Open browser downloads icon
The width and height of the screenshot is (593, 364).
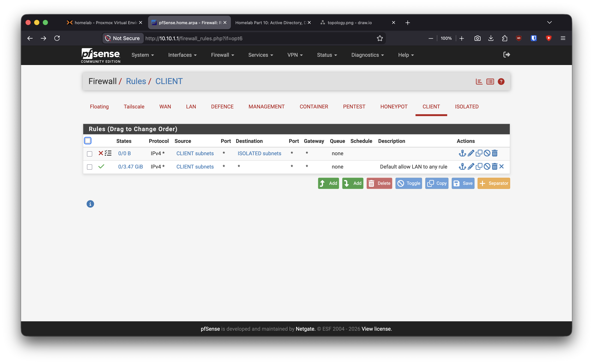coord(491,38)
